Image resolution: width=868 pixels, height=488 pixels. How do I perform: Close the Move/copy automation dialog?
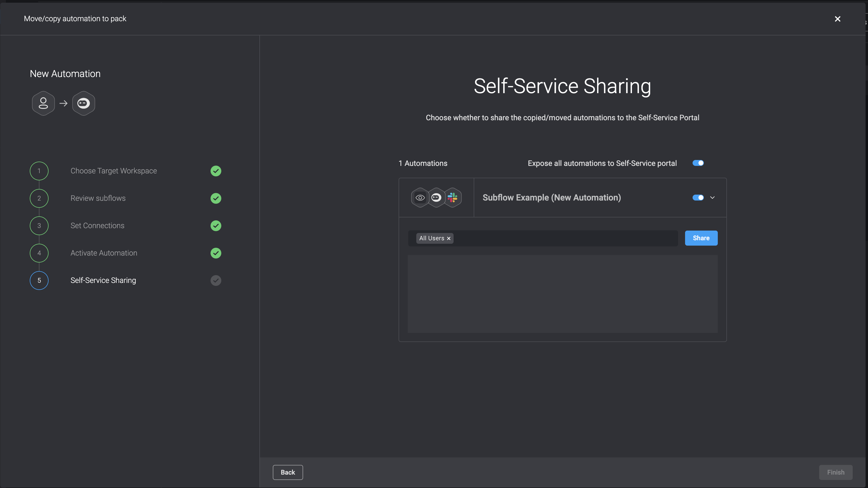[837, 19]
